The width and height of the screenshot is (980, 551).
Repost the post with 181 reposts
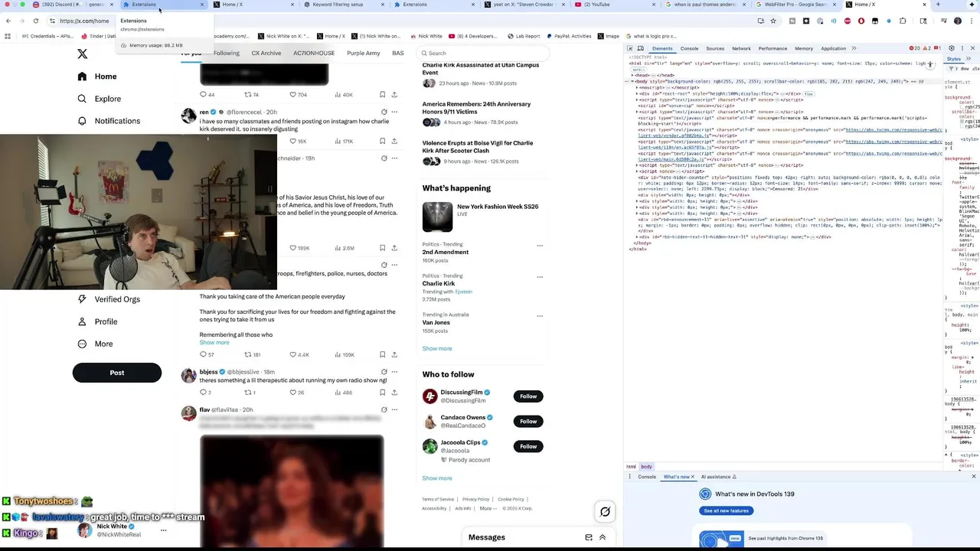pos(252,355)
